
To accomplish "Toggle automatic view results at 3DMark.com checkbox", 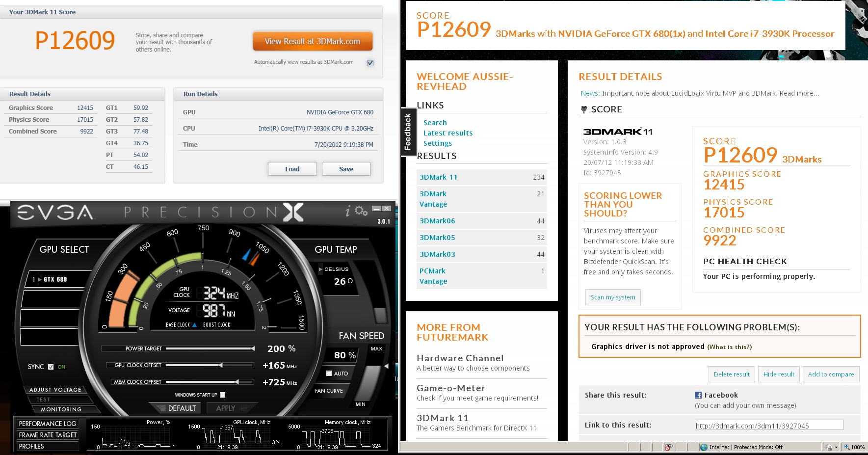I will click(x=370, y=63).
